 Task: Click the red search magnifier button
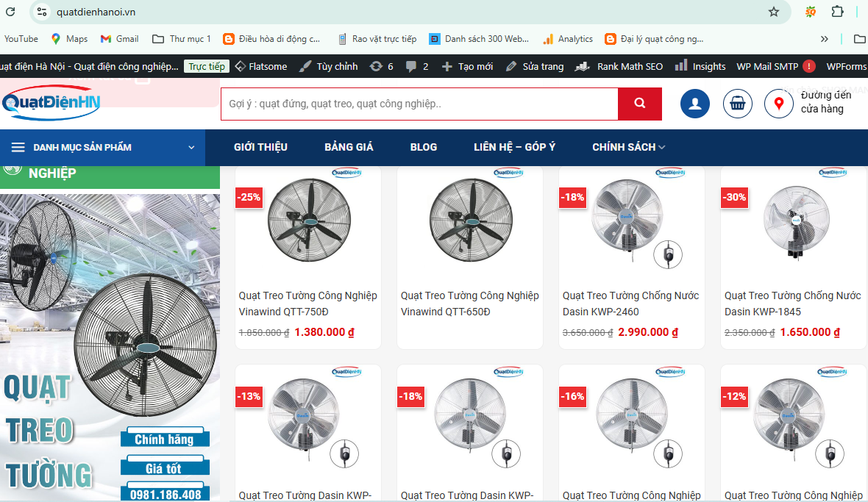(640, 104)
